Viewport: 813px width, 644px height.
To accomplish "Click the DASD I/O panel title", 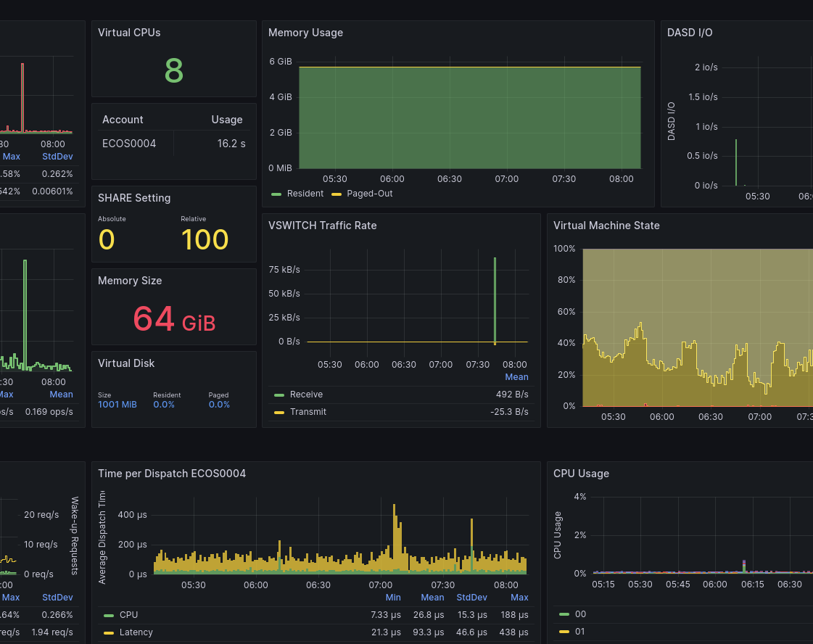I will tap(690, 33).
